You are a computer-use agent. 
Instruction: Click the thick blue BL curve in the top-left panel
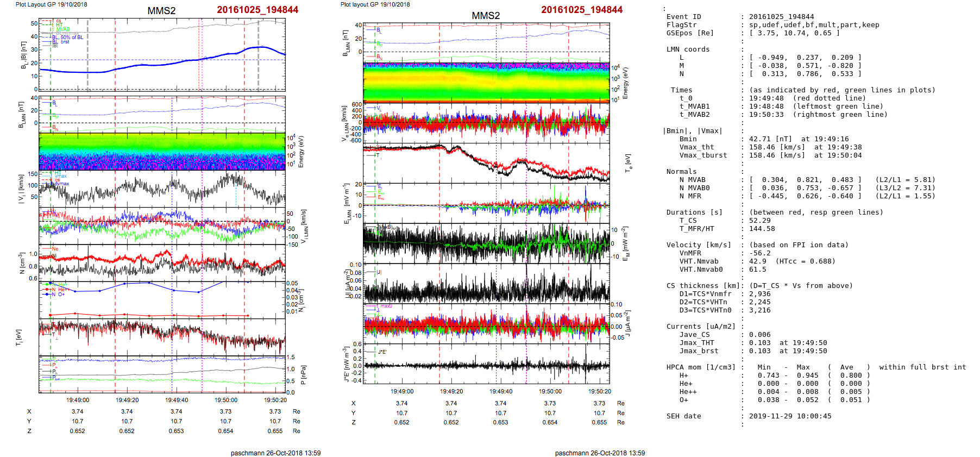163,64
